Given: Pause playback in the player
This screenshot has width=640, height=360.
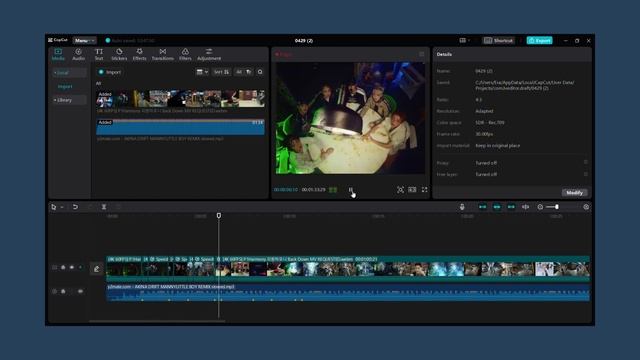Looking at the screenshot, I should pyautogui.click(x=351, y=190).
